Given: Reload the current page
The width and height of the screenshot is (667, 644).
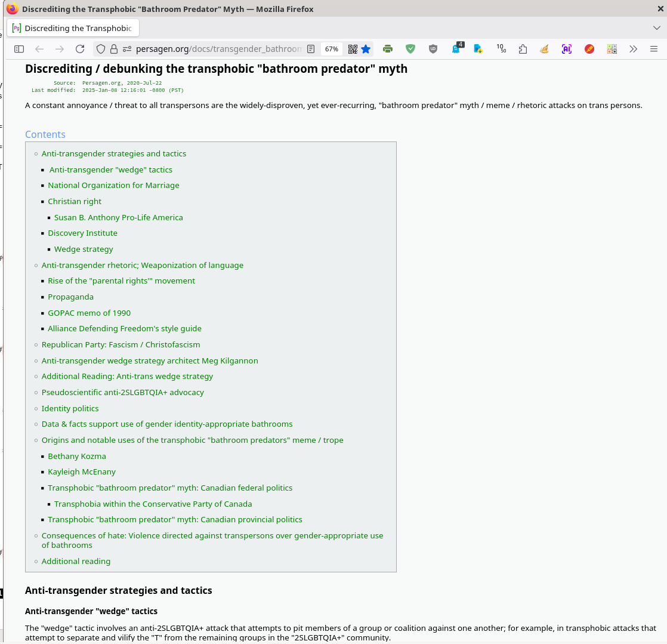Looking at the screenshot, I should 80,49.
